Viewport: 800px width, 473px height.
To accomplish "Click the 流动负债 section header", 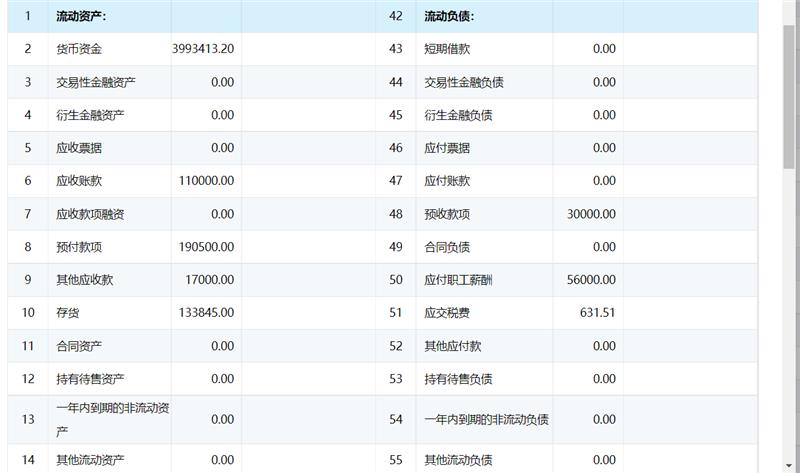I will click(x=449, y=16).
